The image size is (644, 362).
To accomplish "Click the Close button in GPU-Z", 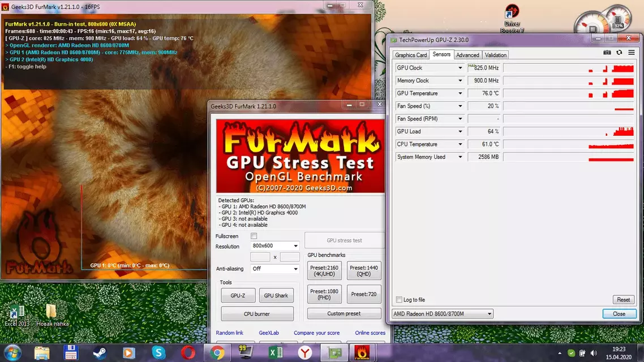I will click(619, 313).
